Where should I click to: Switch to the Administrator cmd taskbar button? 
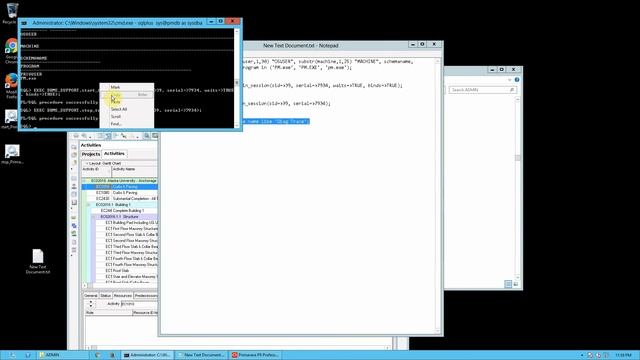click(x=147, y=355)
